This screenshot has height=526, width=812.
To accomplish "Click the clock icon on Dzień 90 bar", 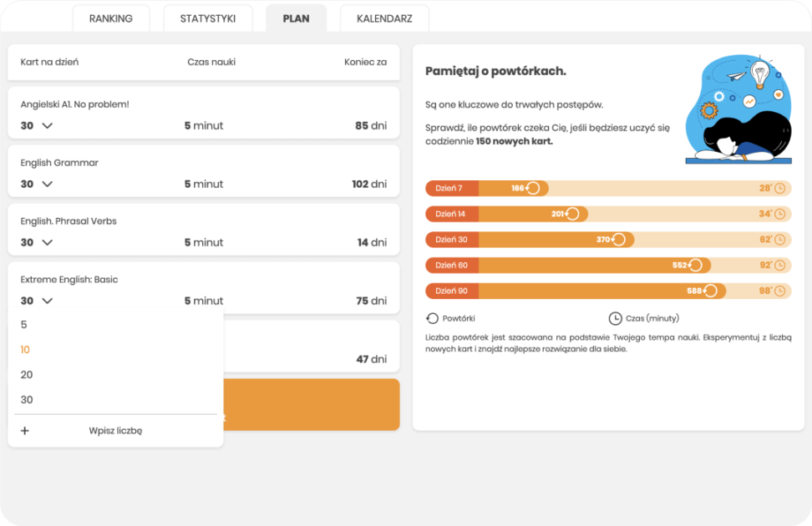I will [779, 291].
